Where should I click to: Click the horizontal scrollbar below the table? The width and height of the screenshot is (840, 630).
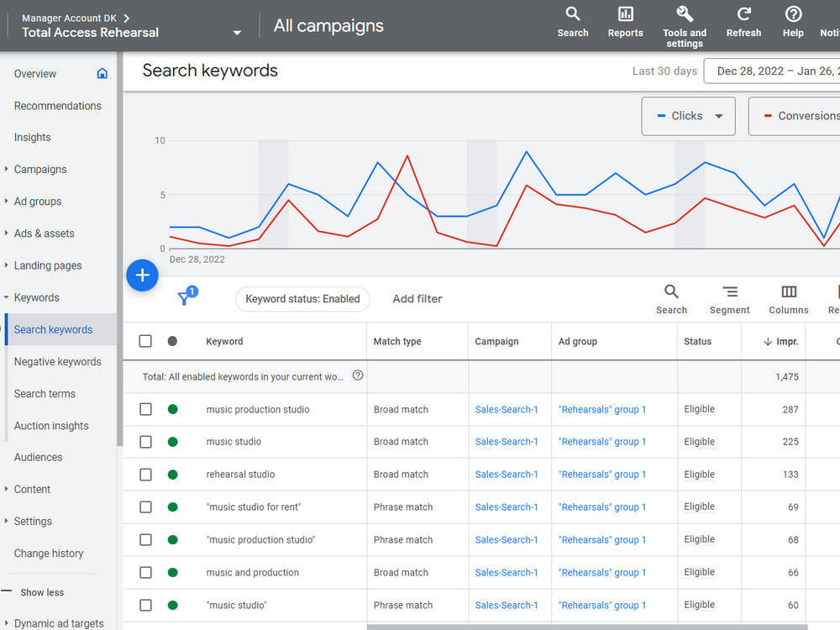(x=586, y=627)
